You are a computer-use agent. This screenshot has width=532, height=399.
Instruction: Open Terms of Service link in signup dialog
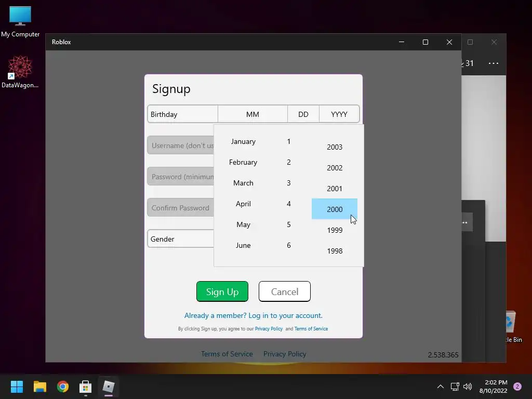tap(311, 329)
